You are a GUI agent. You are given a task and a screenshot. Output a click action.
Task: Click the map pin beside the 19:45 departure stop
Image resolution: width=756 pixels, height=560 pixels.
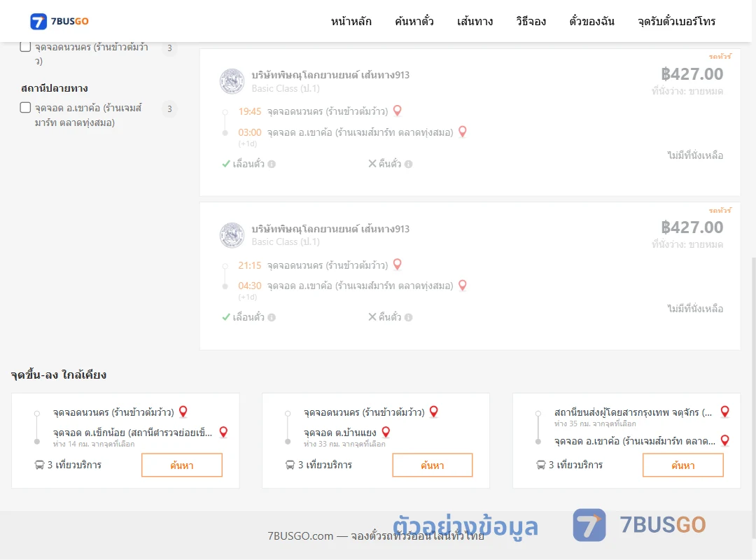click(x=398, y=111)
